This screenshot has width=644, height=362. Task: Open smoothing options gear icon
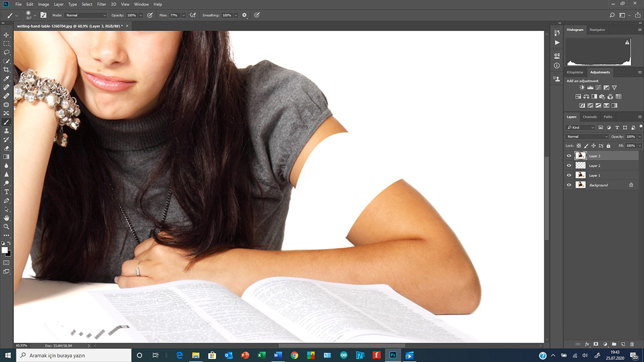click(x=245, y=16)
